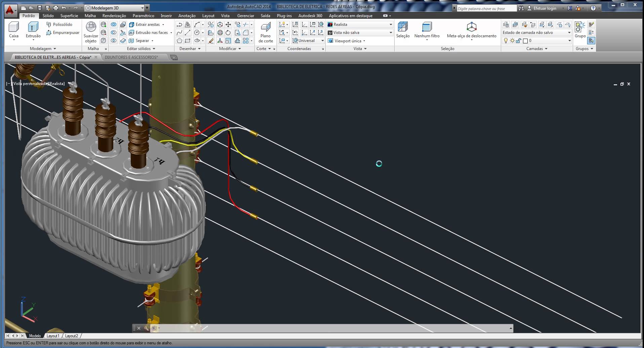This screenshot has height=348, width=644.
Task: Toggle the layer lightbulb on/off icon
Action: [x=506, y=41]
